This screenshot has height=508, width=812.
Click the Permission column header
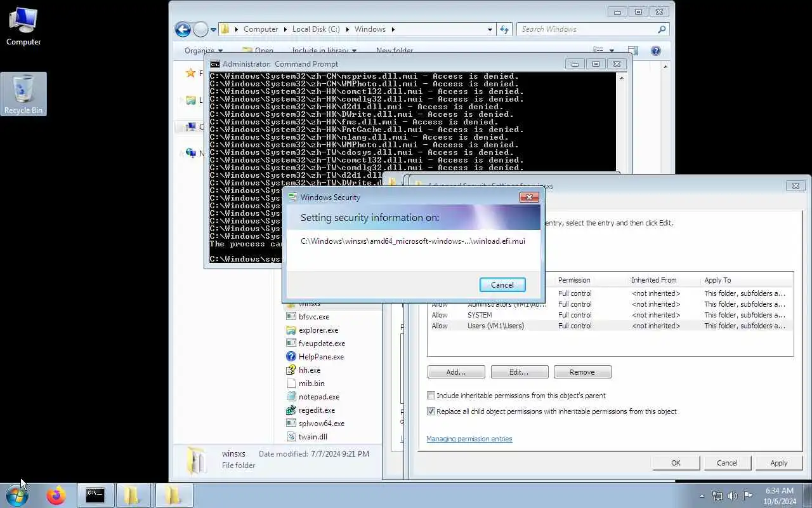[591, 280]
